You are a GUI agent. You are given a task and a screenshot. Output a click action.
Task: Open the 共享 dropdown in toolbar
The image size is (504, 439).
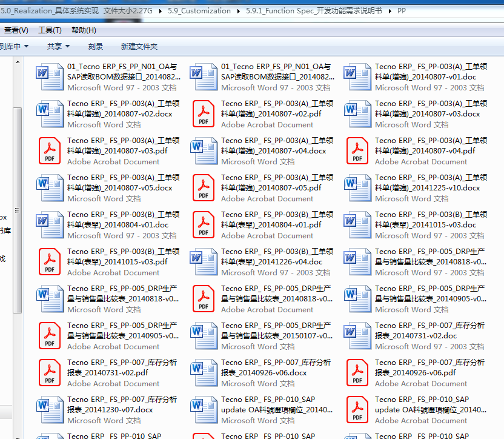58,46
